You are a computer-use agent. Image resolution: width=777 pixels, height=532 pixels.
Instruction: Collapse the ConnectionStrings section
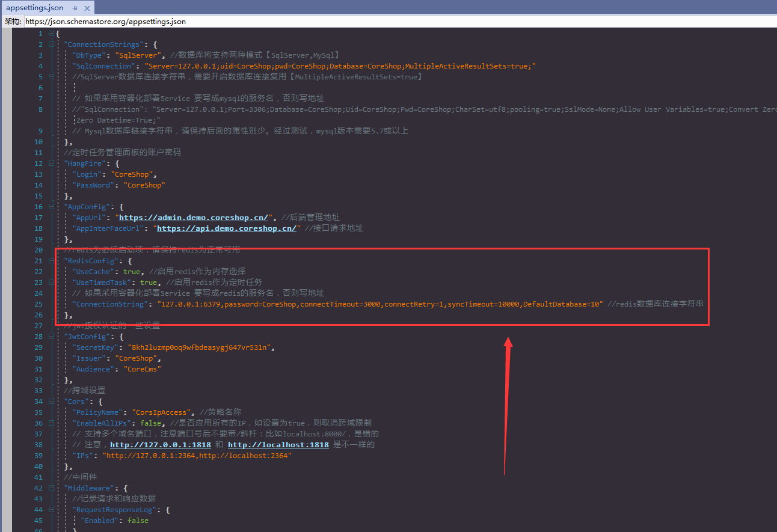point(50,44)
